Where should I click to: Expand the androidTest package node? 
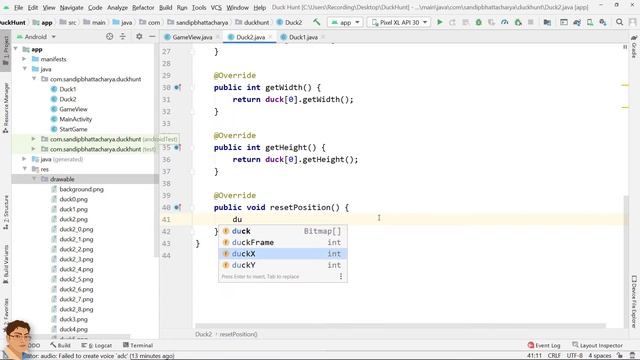[34, 139]
